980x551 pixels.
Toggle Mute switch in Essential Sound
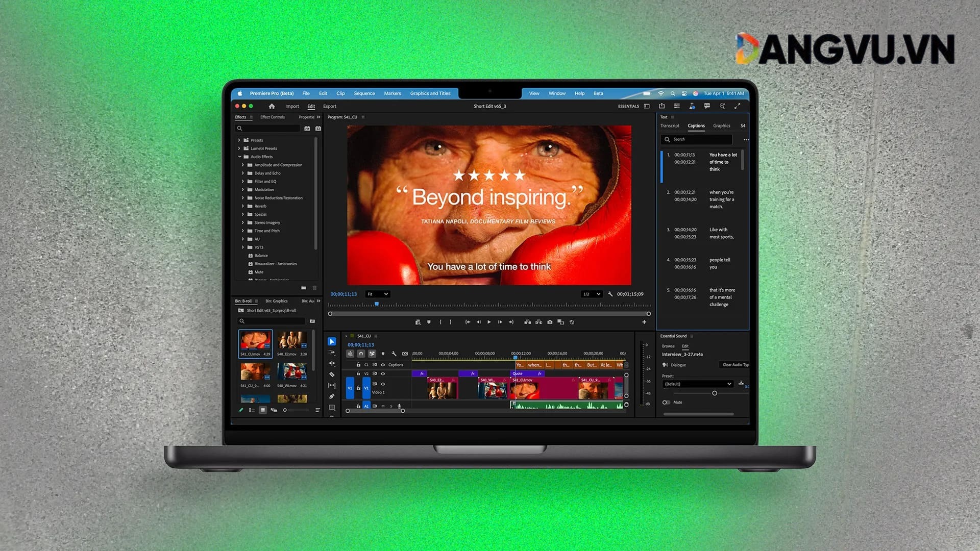coord(666,402)
